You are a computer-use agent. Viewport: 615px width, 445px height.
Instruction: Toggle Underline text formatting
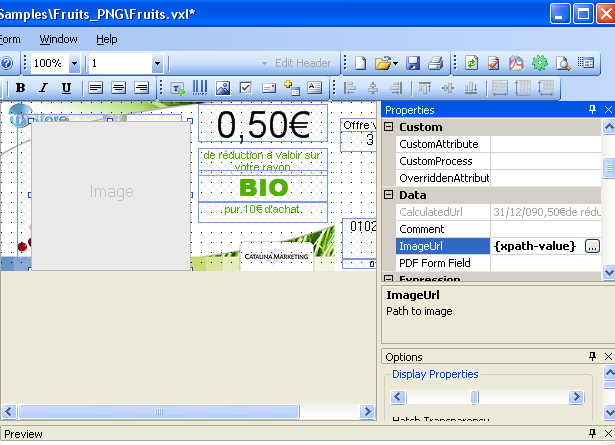[66, 88]
